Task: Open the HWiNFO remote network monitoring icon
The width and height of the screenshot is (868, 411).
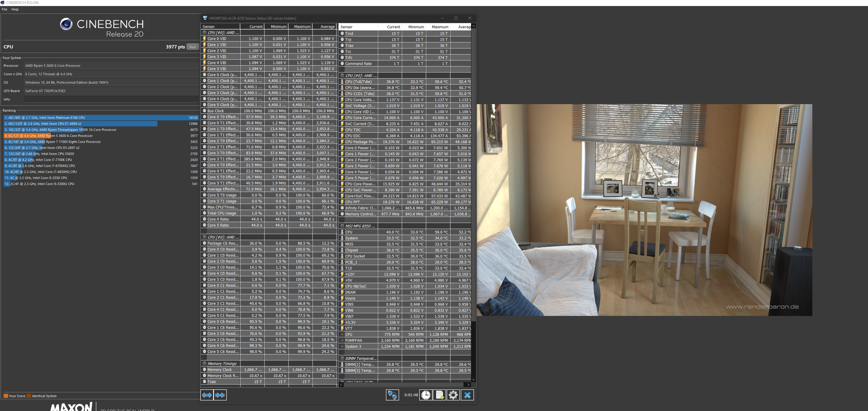Action: [392, 395]
